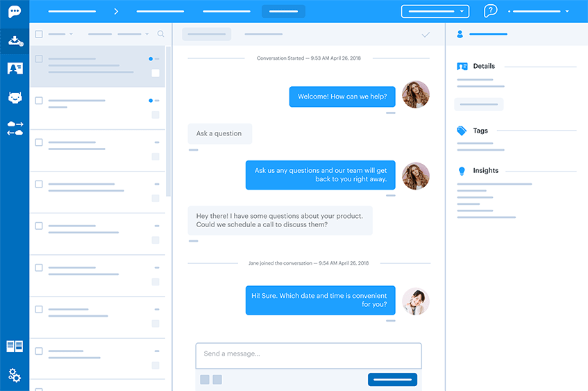Click the "Ask us any questions" message bubble
Screen dimensions: 588x391
(x=320, y=175)
